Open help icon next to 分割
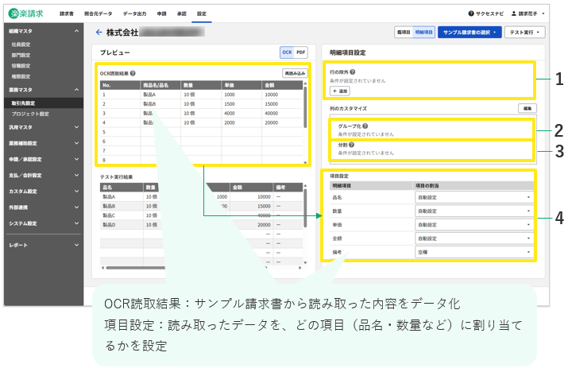Image resolution: width=568 pixels, height=368 pixels. coord(351,145)
